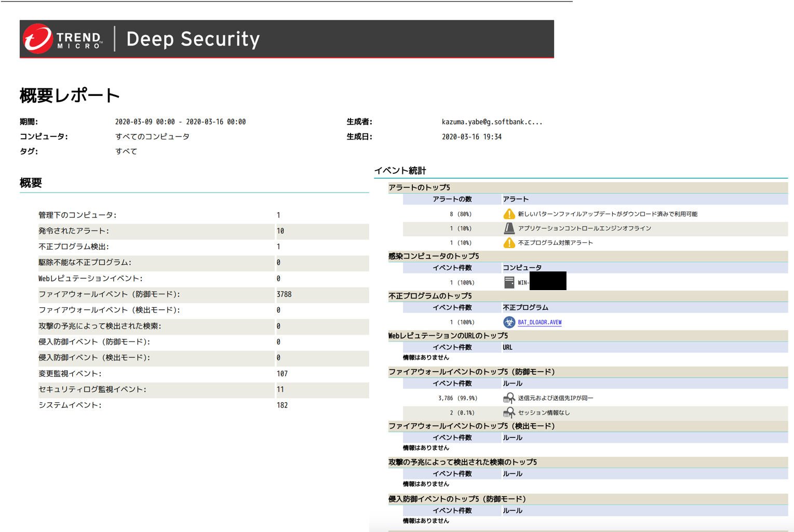Click the 新しいパターンファイルアップデート alert text
This screenshot has width=794, height=532.
[608, 214]
